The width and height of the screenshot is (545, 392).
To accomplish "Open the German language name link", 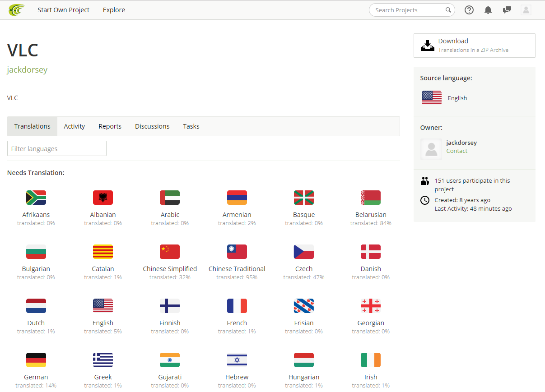I will pos(36,377).
